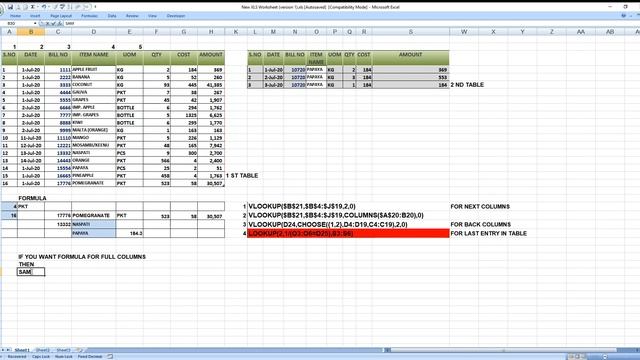Click IF YOU WANT FORMULA FOR FULL COLUMNS text

pyautogui.click(x=82, y=257)
